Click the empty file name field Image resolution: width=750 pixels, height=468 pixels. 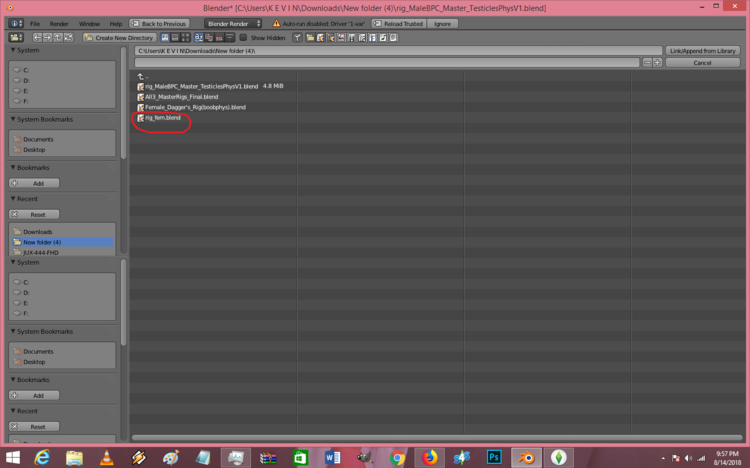(386, 63)
